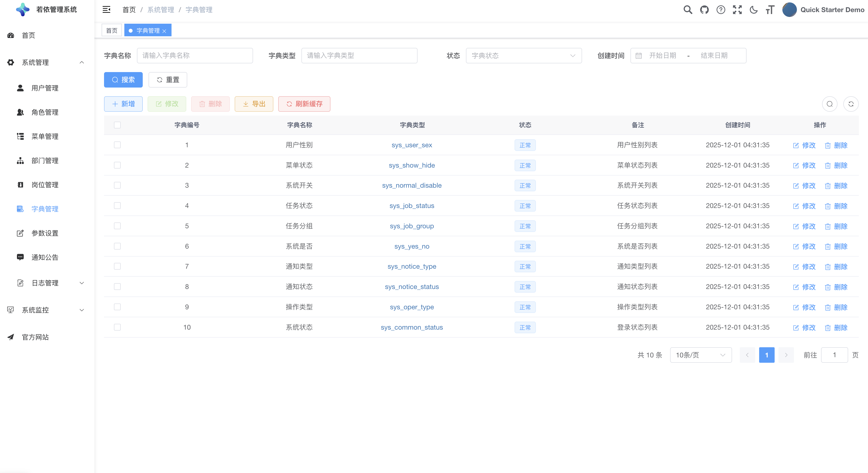Toggle the select-all header checkbox
The height and width of the screenshot is (473, 868).
tap(117, 125)
